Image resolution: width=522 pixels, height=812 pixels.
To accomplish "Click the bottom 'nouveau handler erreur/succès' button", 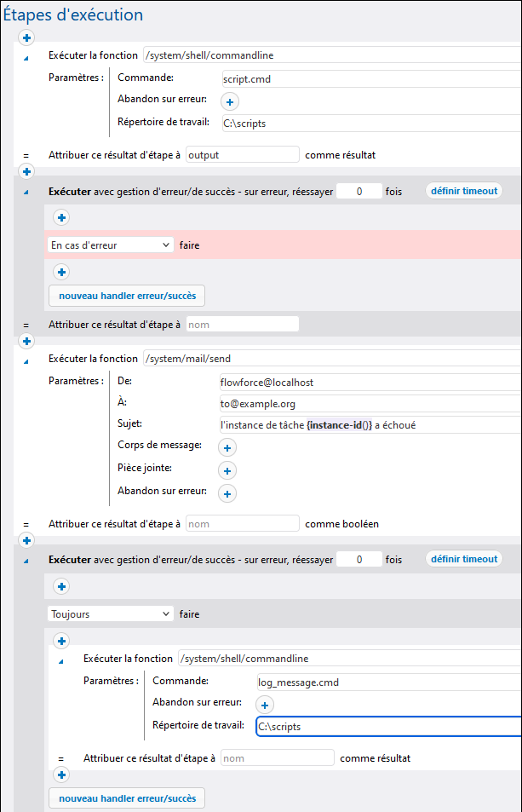I will click(127, 799).
